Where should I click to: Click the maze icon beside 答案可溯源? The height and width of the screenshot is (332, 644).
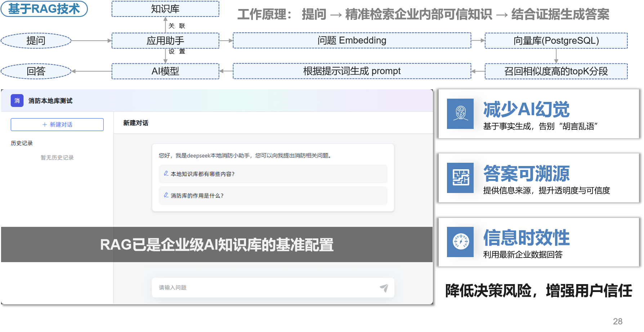(460, 178)
